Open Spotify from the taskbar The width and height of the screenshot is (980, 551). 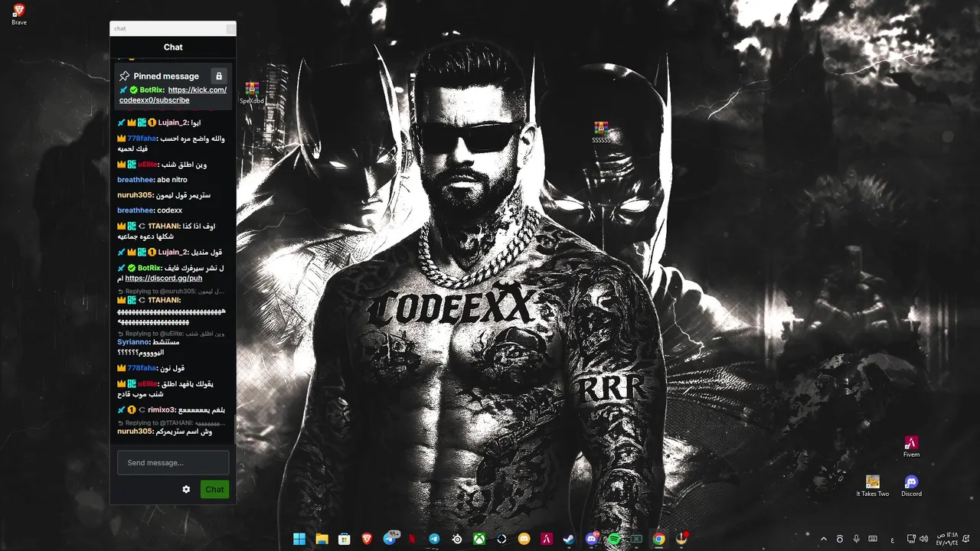(x=614, y=539)
